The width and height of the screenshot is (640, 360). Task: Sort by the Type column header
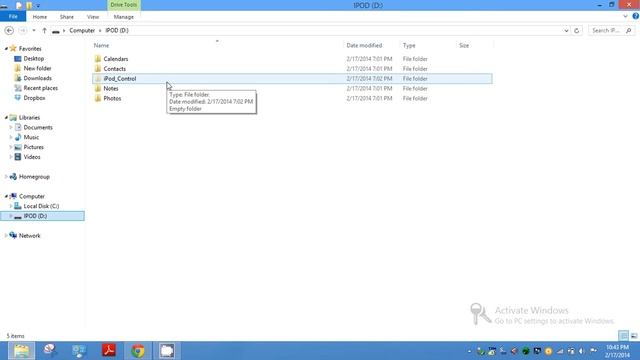click(x=409, y=45)
